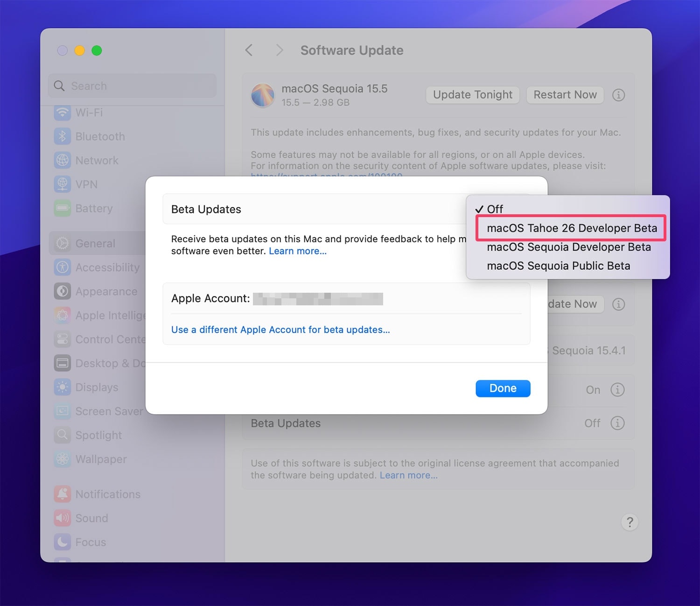Click the macOS Sequoia 15.5 update icon
700x606 pixels.
(x=263, y=95)
